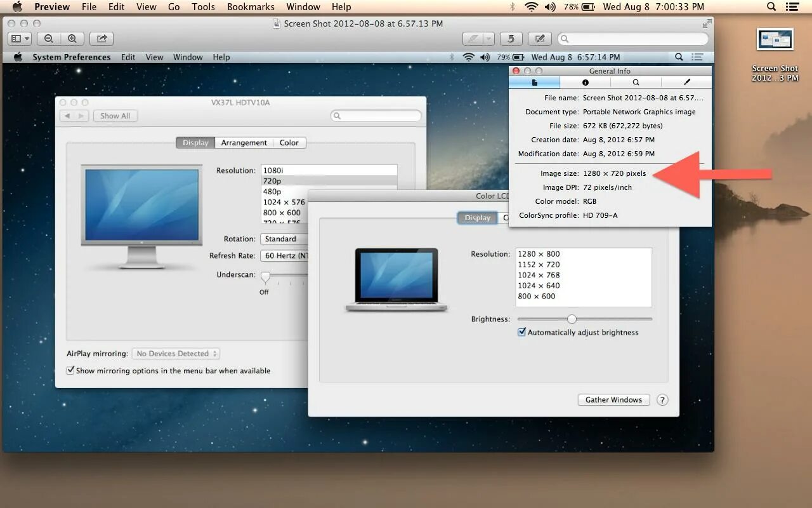
Task: Click 'File size: 672 KB' value
Action: tap(622, 126)
